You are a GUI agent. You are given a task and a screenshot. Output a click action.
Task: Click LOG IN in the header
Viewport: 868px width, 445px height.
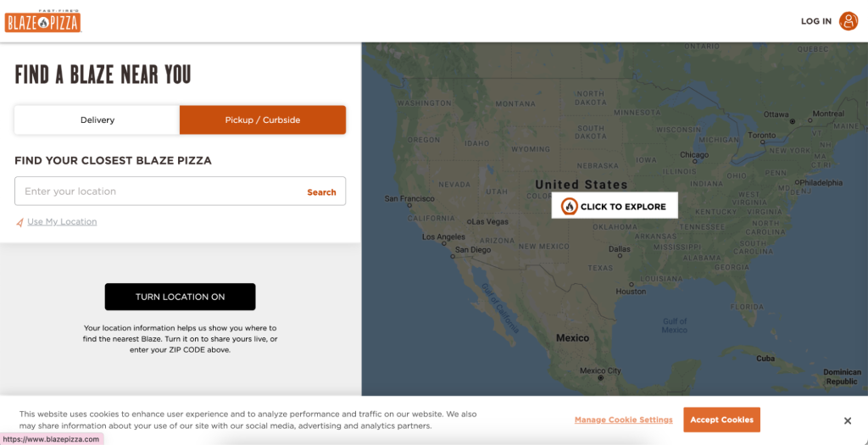[x=816, y=21]
